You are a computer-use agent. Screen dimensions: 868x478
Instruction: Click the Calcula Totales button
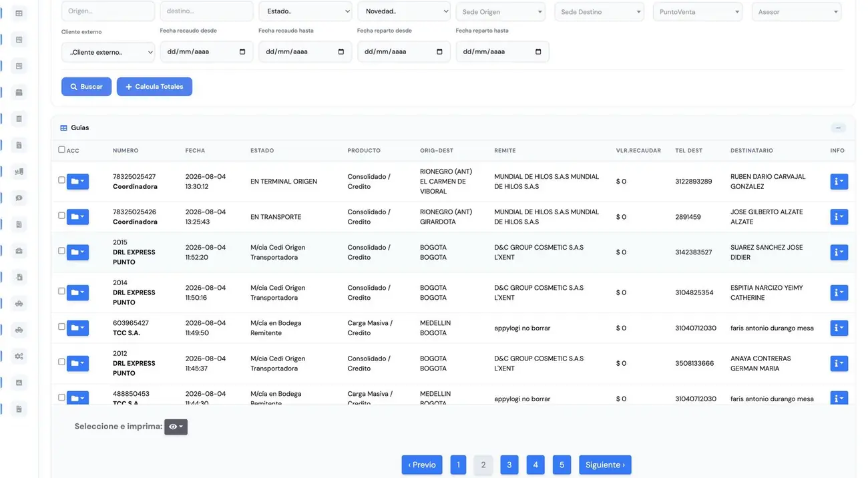[x=154, y=87]
